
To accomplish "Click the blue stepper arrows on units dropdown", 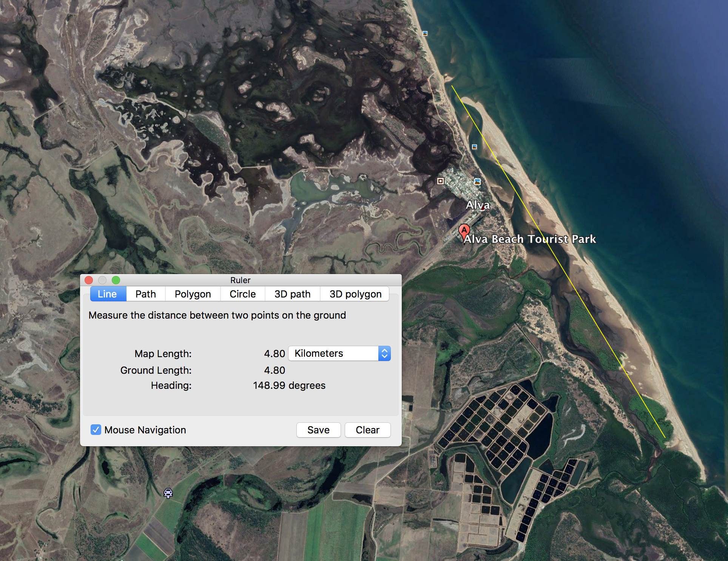I will pyautogui.click(x=384, y=353).
